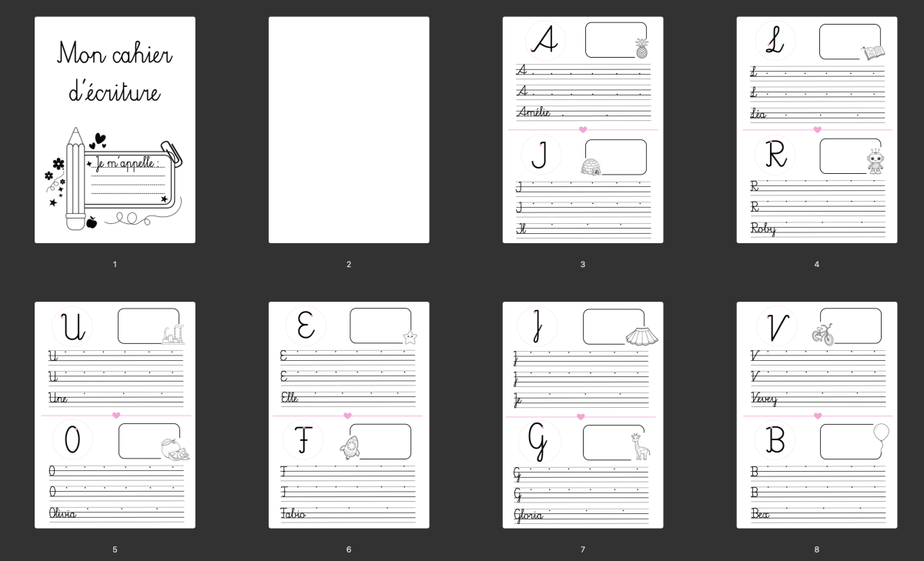Click the page number label 5

pos(115,549)
